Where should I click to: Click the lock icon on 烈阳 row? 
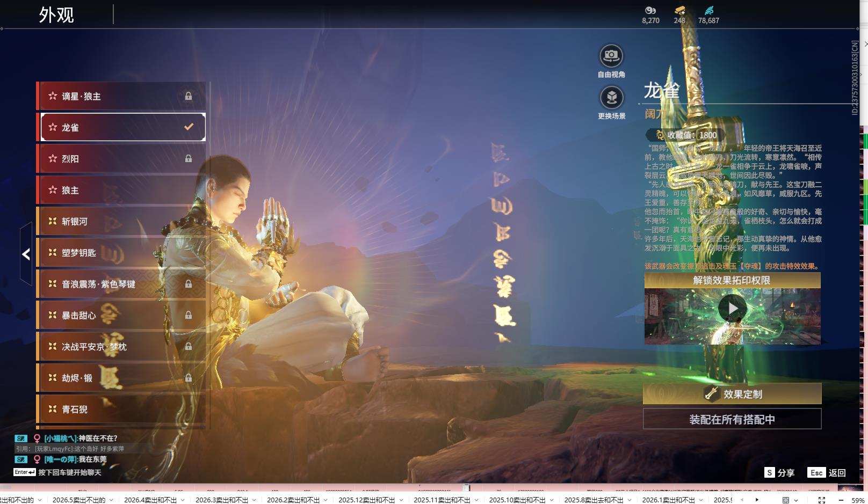189,158
